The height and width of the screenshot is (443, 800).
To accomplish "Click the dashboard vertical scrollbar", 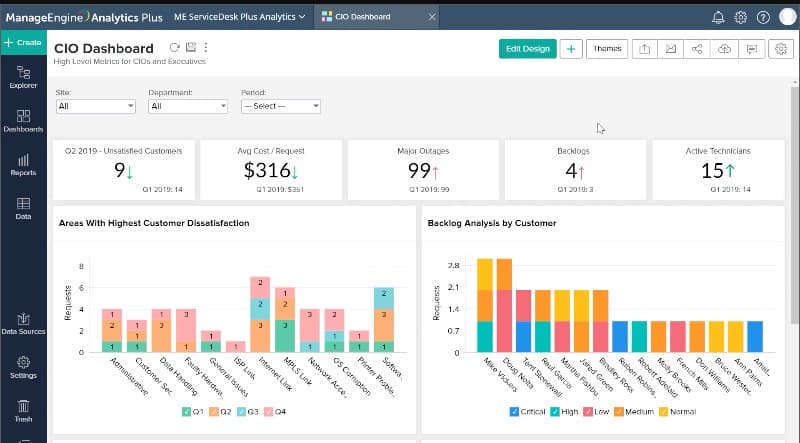I will (795, 204).
